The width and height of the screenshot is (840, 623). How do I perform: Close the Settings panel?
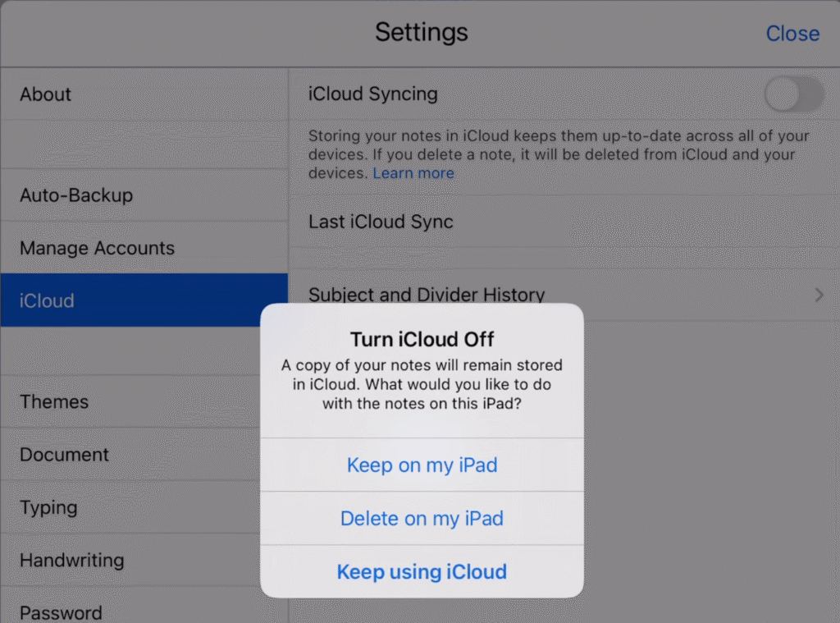click(x=792, y=33)
